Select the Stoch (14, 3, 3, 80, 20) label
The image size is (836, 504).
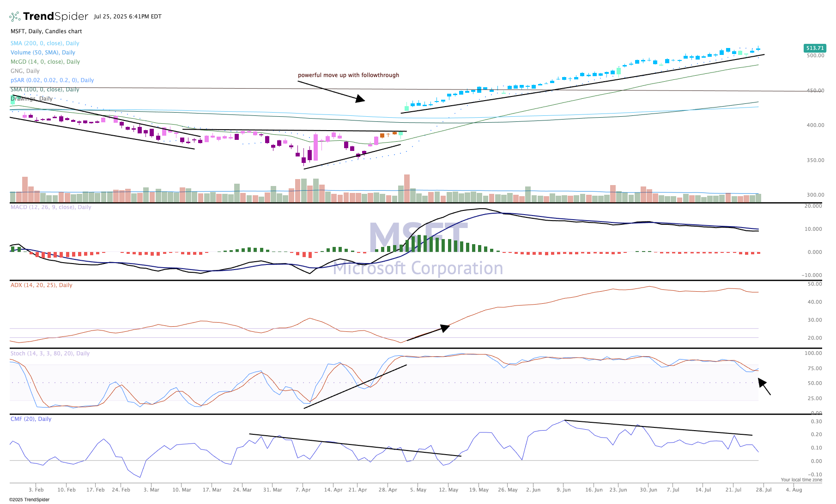point(50,354)
